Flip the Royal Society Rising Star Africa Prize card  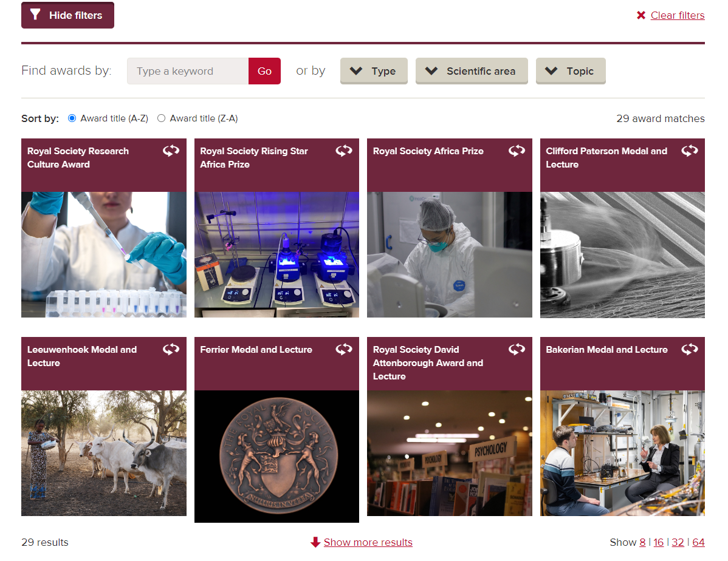pyautogui.click(x=344, y=151)
